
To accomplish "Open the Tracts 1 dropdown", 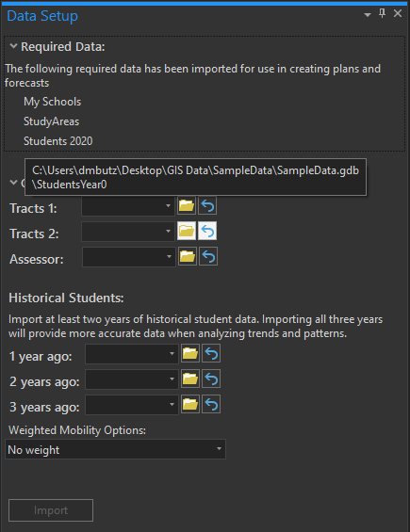I will click(128, 205).
